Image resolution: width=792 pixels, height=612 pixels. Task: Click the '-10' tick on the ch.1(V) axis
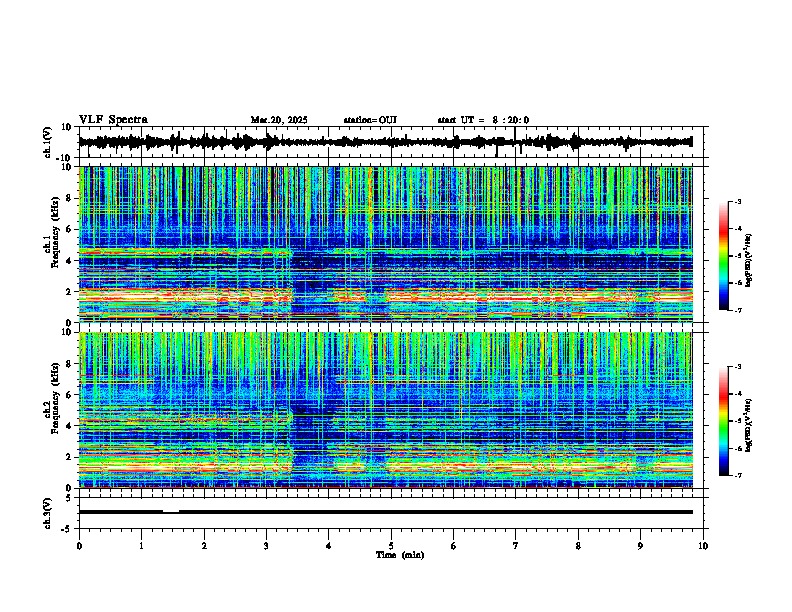coord(65,158)
